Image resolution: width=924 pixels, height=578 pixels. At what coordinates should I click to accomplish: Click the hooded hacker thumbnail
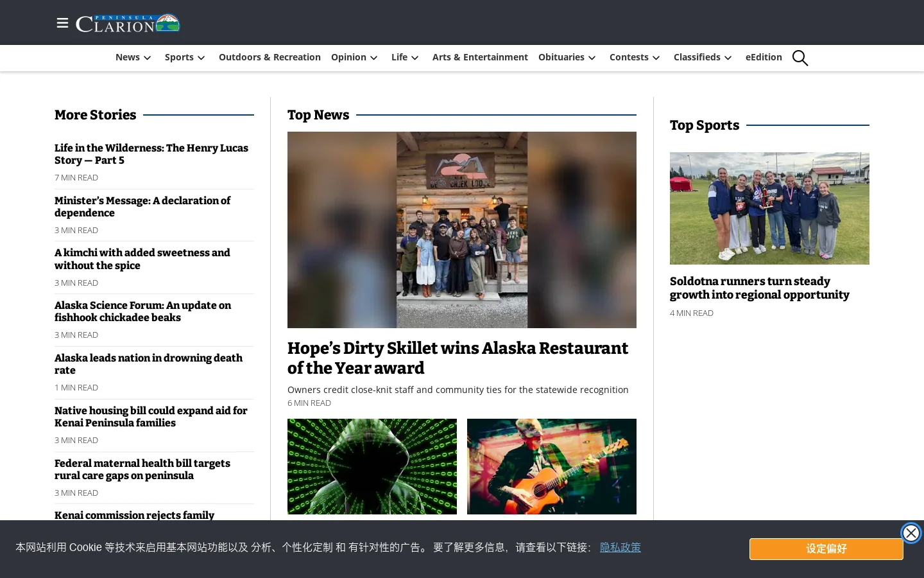point(372,466)
